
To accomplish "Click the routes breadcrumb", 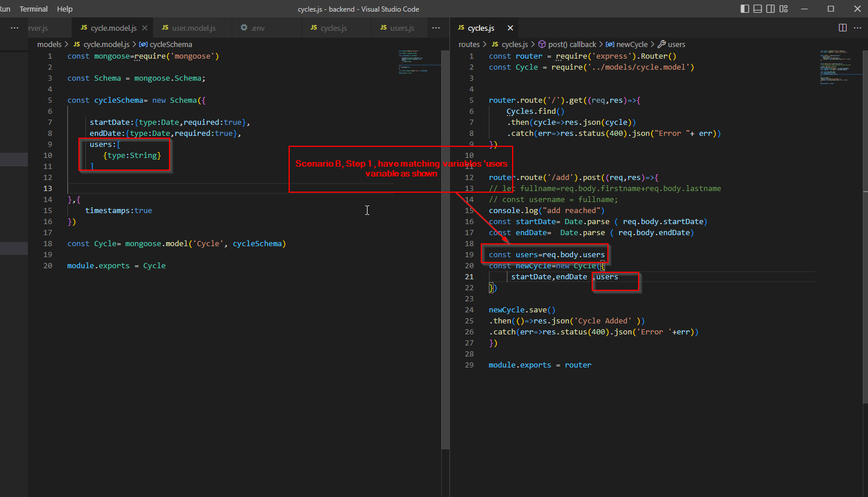I will pyautogui.click(x=469, y=44).
